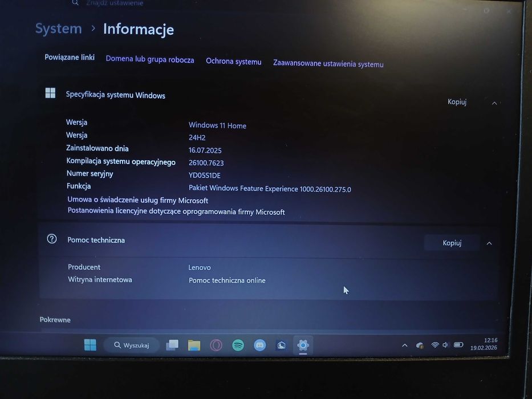Click the taskbar Wyszukaj search box
This screenshot has height=399, width=532.
(x=132, y=345)
